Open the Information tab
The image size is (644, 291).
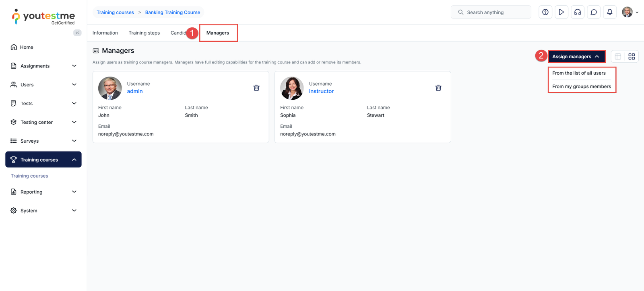105,33
